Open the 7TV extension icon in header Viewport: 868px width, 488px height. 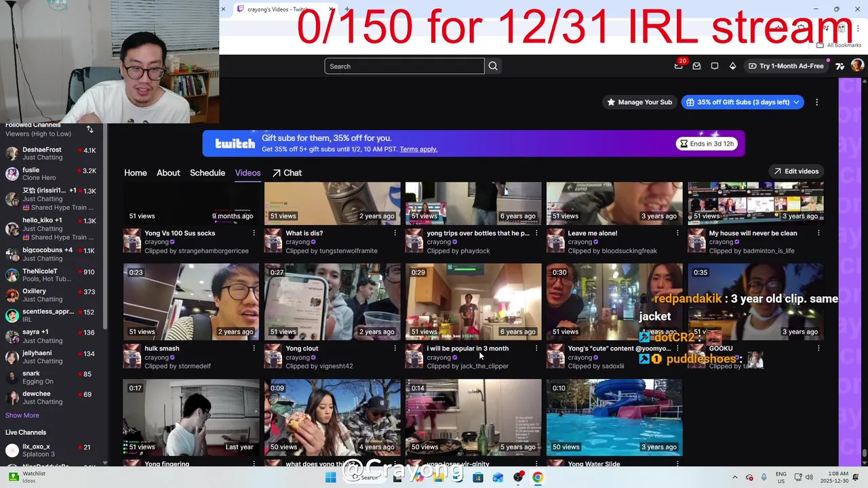pos(840,66)
